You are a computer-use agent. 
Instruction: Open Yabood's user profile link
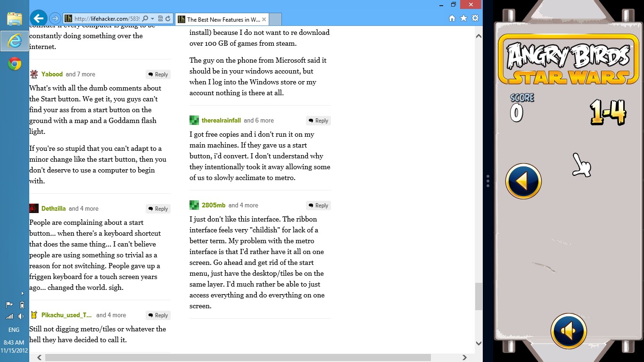52,74
